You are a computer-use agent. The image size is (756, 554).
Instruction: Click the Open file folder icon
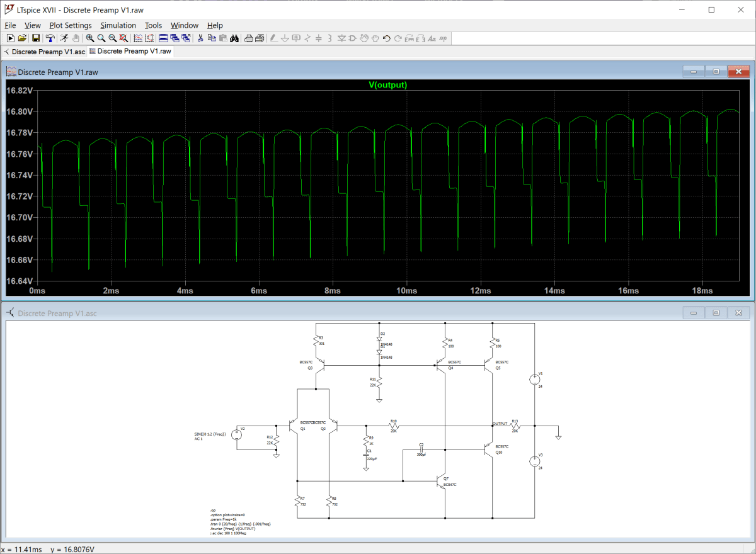coord(23,38)
